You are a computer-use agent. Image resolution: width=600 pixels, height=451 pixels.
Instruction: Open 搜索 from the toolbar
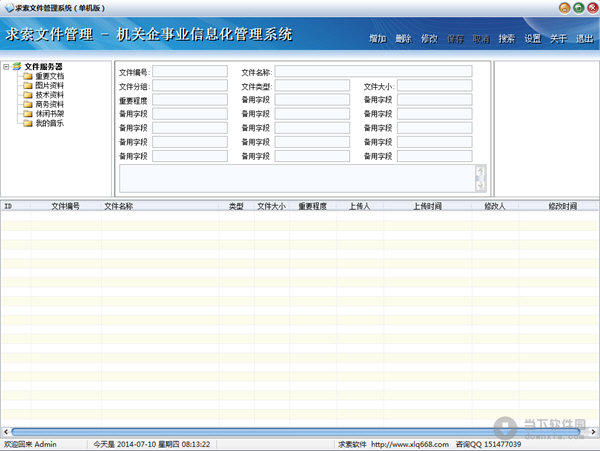pos(507,39)
